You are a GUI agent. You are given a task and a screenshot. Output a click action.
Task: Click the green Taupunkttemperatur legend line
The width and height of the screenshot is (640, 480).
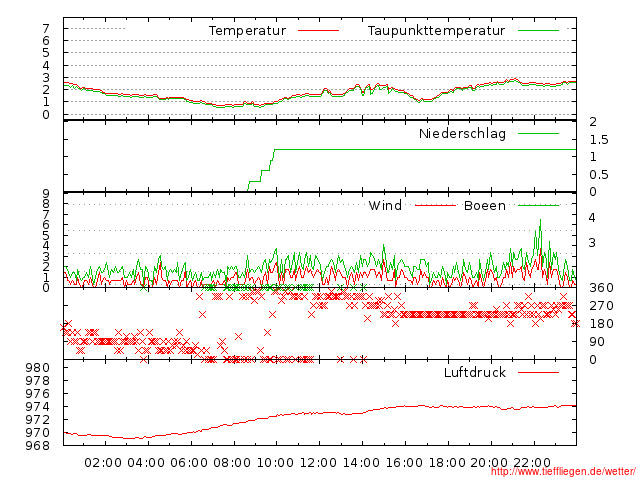click(x=538, y=31)
